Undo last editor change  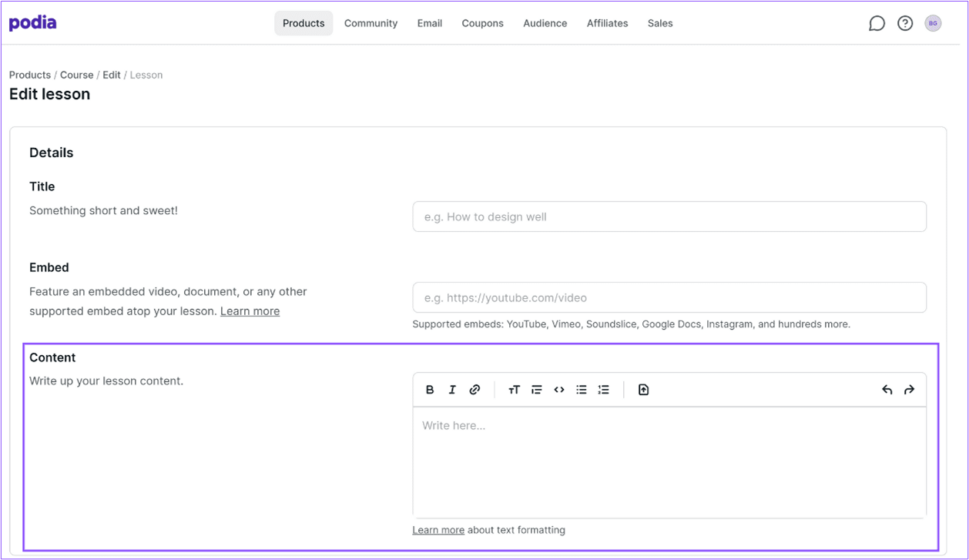pyautogui.click(x=887, y=390)
